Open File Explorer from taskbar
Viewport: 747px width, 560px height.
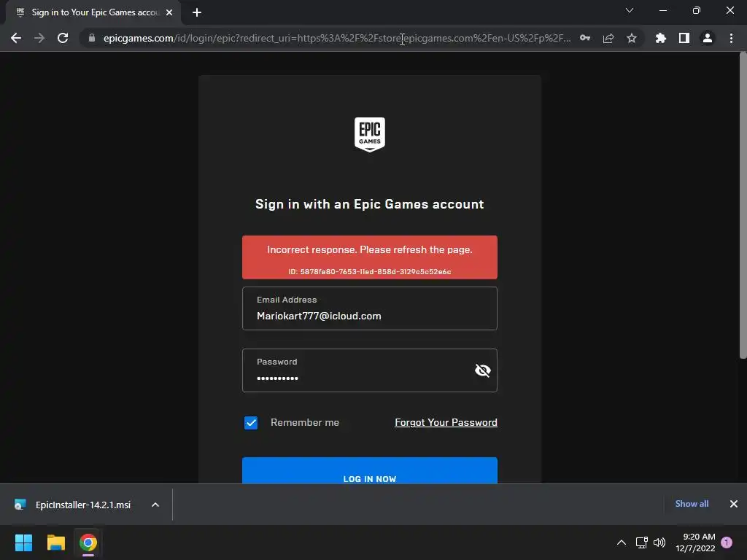(x=55, y=542)
